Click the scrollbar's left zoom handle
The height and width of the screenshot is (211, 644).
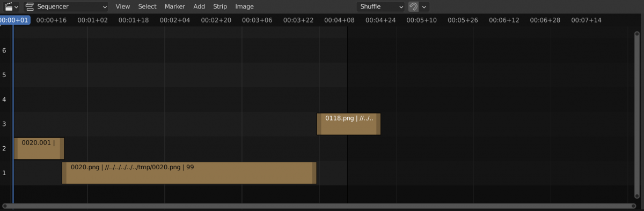tap(5, 206)
